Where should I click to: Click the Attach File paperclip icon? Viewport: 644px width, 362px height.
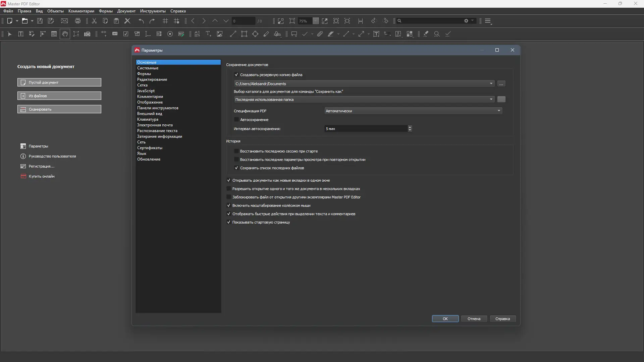[320, 34]
